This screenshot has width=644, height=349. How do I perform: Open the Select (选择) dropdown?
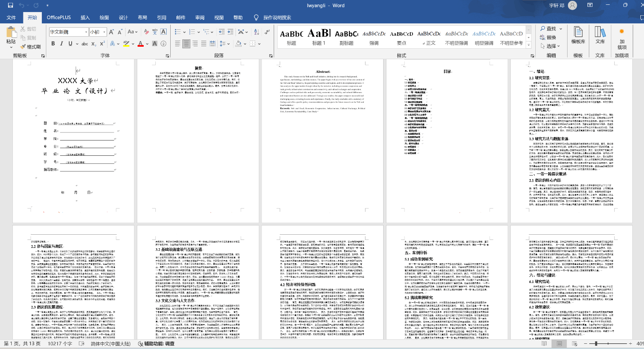pos(550,46)
